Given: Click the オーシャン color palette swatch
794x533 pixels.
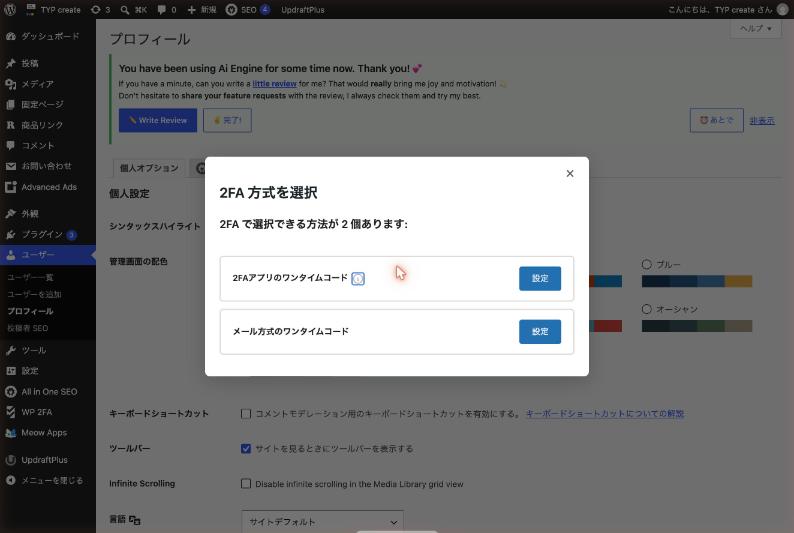Looking at the screenshot, I should coord(697,326).
